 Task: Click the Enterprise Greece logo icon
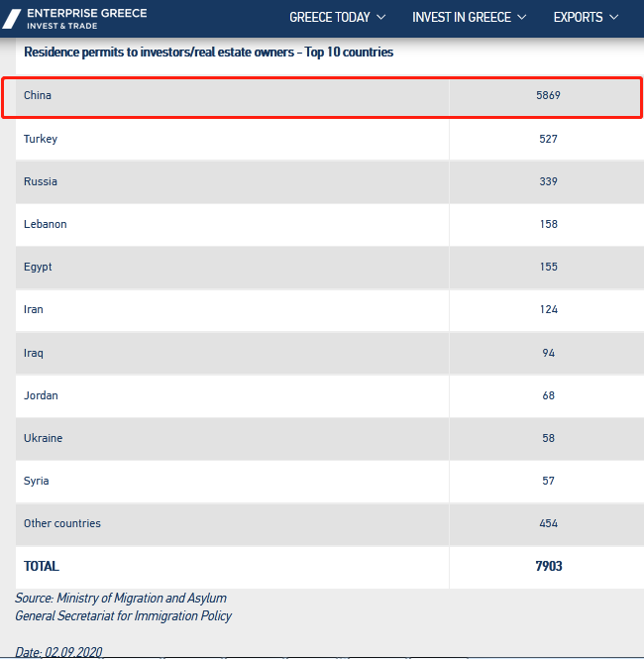[12, 19]
